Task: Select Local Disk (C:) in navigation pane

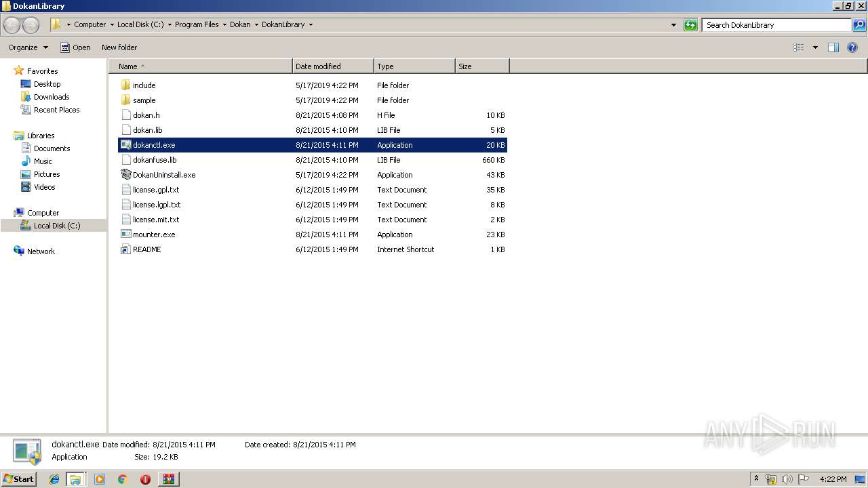Action: (57, 226)
